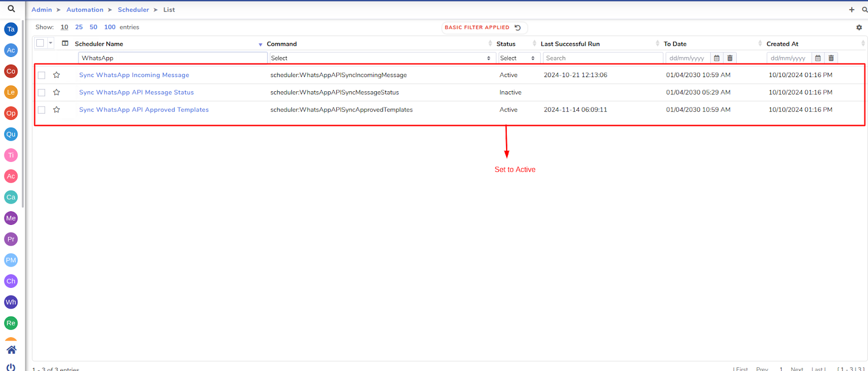
Task: Go to home via house icon
Action: coord(11,350)
